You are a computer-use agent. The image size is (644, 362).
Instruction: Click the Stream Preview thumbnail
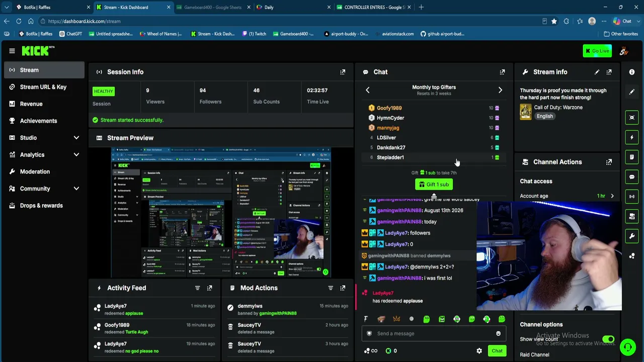[221, 212]
